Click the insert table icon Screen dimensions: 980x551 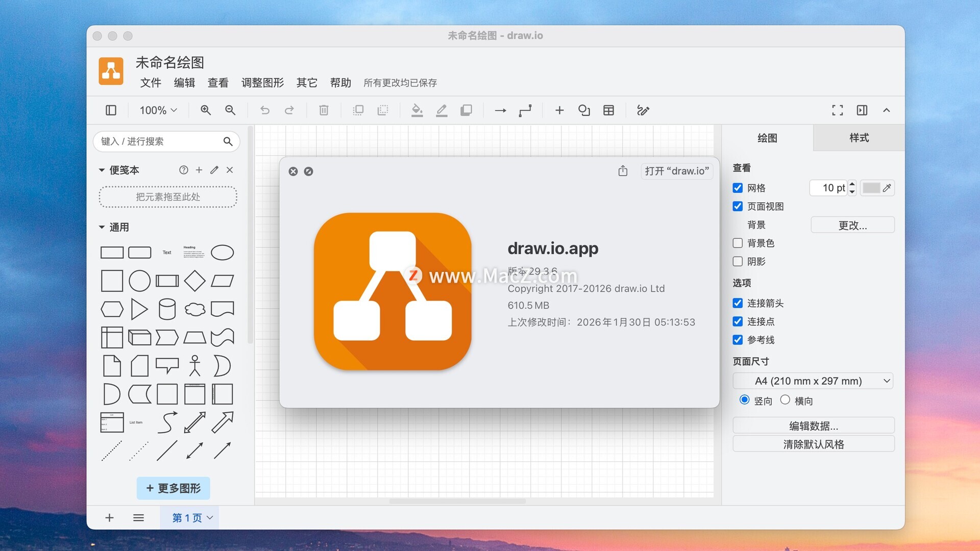tap(608, 110)
